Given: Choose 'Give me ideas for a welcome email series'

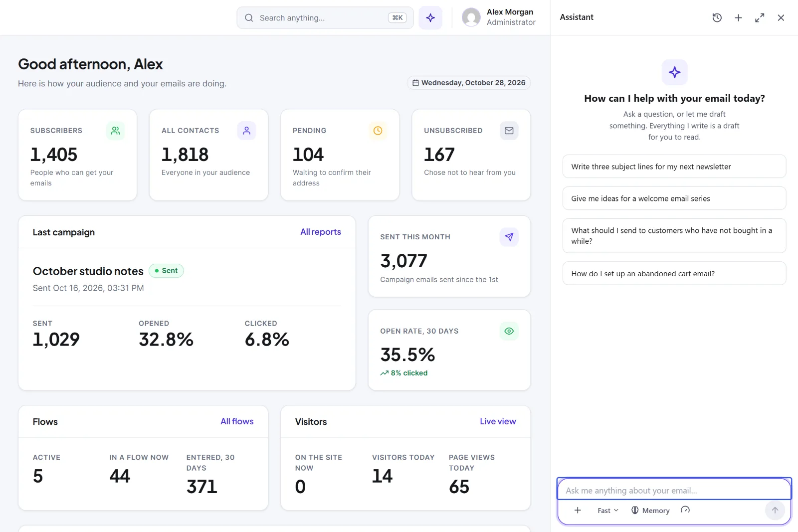Looking at the screenshot, I should pyautogui.click(x=674, y=198).
